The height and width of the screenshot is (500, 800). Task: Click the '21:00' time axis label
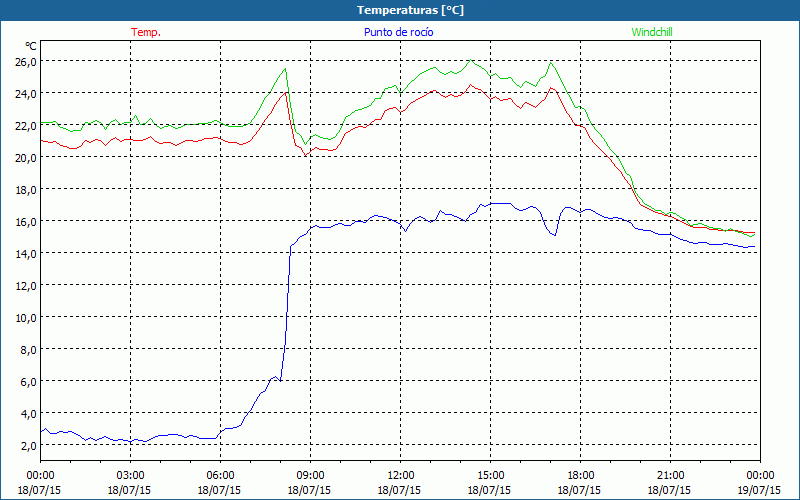pos(670,475)
